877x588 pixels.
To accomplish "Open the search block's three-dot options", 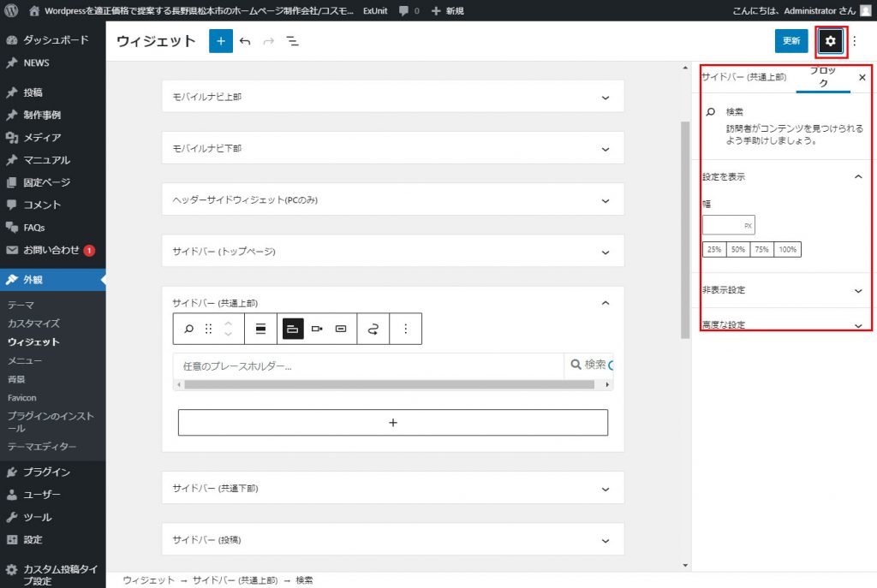I will 406,329.
